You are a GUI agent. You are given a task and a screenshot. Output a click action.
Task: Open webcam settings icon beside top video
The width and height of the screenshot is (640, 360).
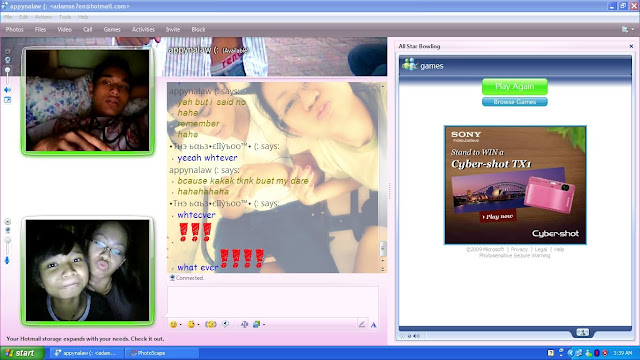pos(7,60)
